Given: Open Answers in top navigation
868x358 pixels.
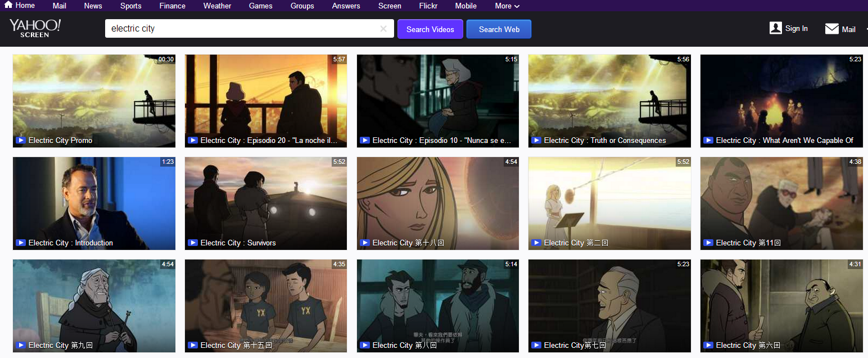Looking at the screenshot, I should click(346, 6).
